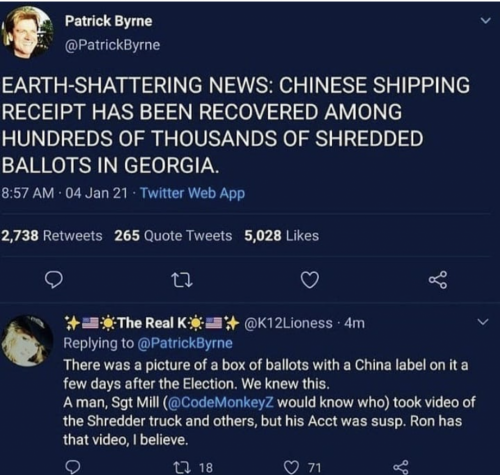The height and width of the screenshot is (475, 500).
Task: Like Patrick Byrne's main tweet
Action: pyautogui.click(x=310, y=280)
